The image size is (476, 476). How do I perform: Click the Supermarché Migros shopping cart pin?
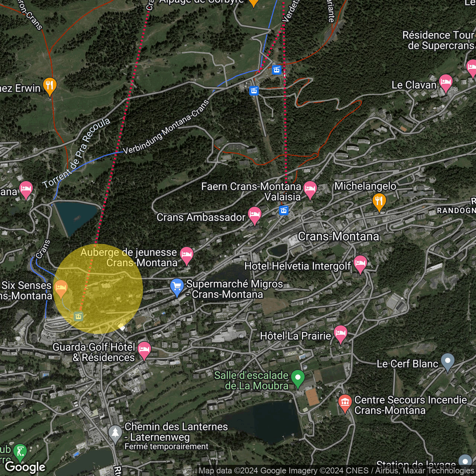(177, 287)
